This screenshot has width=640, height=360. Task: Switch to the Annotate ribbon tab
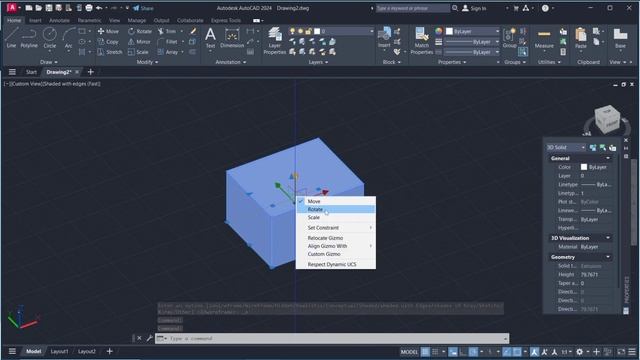pyautogui.click(x=59, y=20)
